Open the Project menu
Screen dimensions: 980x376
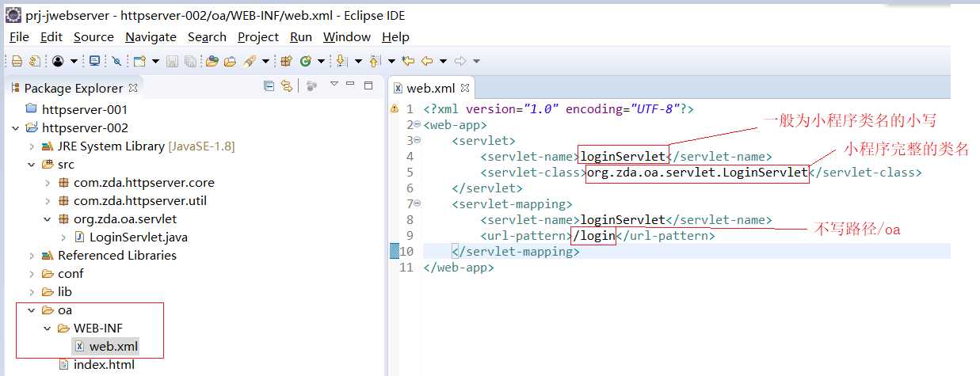pyautogui.click(x=258, y=36)
